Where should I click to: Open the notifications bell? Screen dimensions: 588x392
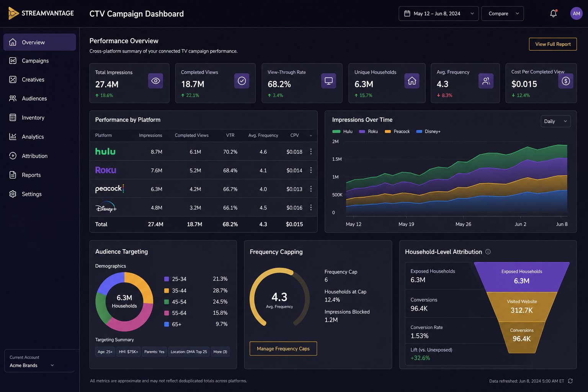coord(553,13)
